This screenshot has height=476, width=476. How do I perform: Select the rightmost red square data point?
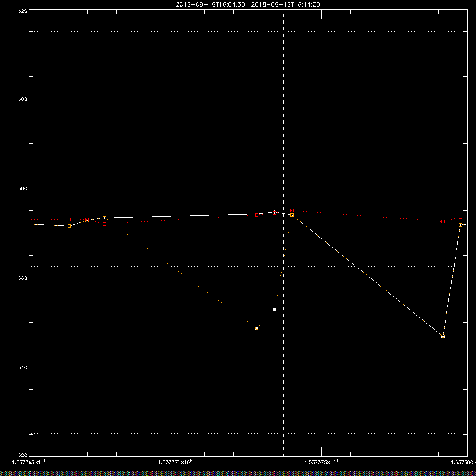[x=460, y=218]
